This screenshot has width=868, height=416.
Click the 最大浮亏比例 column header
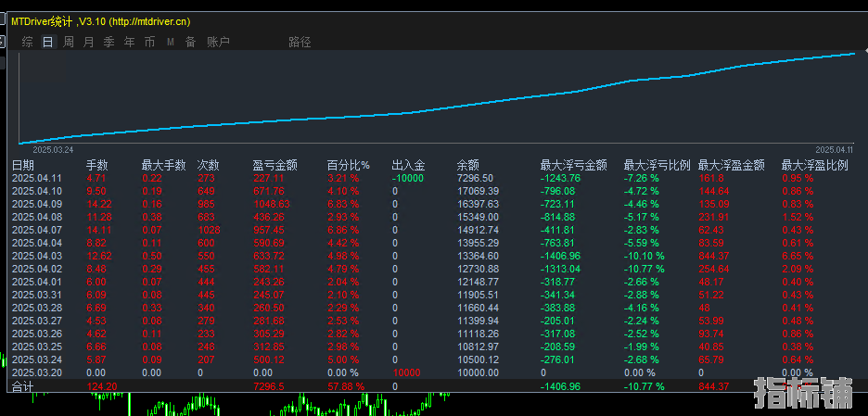(657, 165)
